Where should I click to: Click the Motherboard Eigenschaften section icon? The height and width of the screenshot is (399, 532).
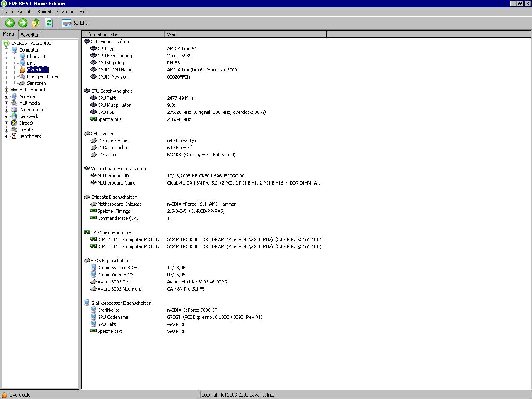[x=87, y=169]
